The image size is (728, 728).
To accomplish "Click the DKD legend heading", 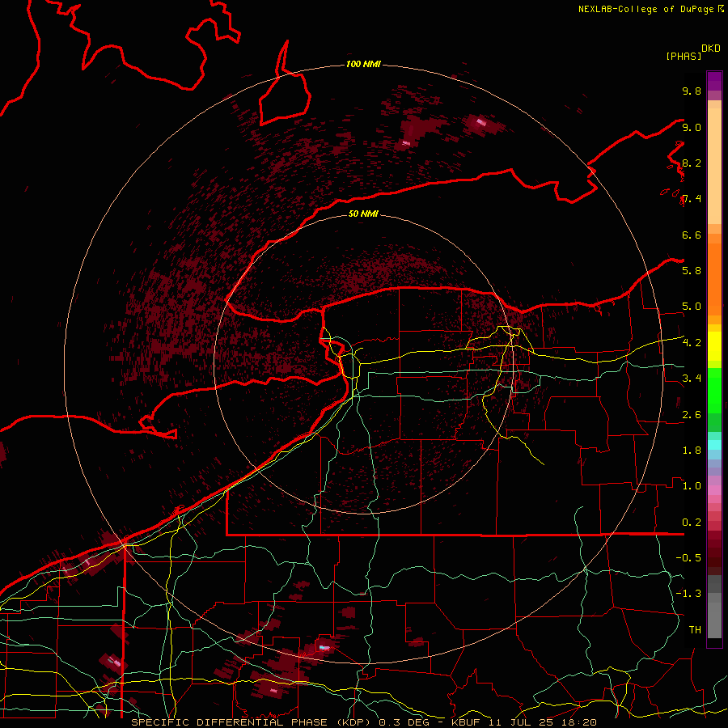I will click(x=711, y=49).
